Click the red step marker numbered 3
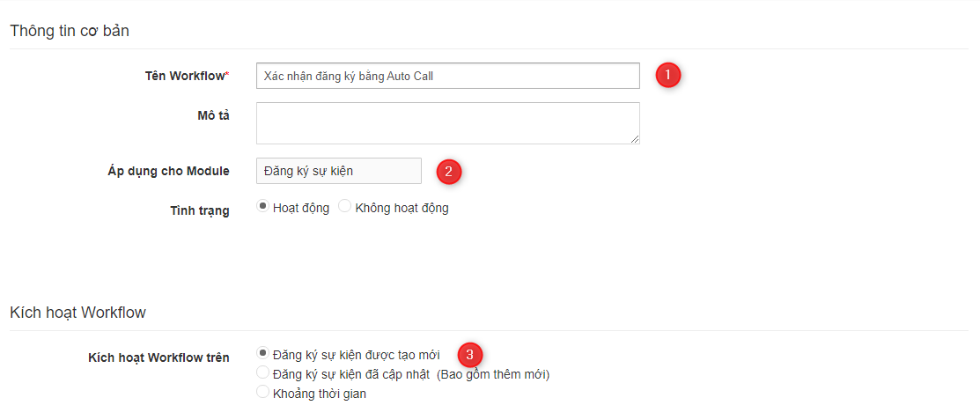 470,355
